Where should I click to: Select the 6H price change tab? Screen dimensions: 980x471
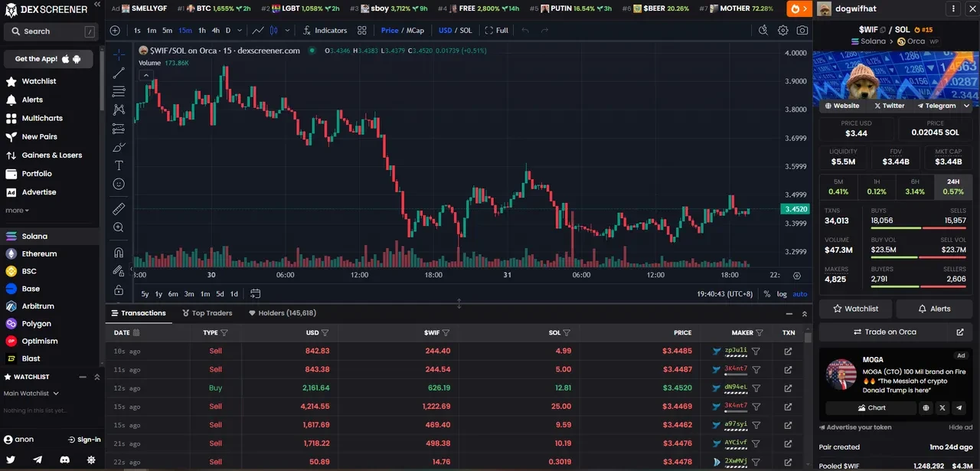click(915, 187)
